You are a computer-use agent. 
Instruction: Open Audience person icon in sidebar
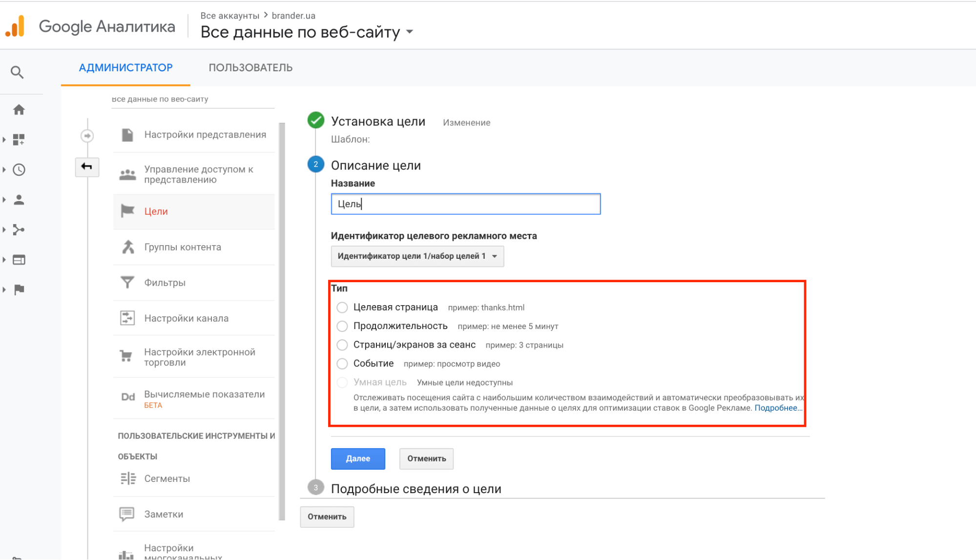(x=19, y=200)
